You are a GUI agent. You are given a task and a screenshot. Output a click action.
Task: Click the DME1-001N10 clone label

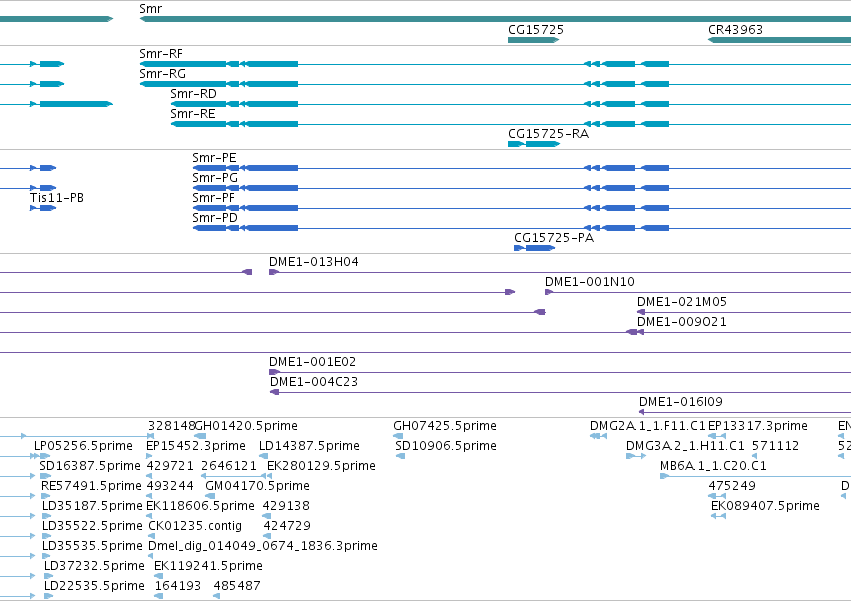pos(589,282)
